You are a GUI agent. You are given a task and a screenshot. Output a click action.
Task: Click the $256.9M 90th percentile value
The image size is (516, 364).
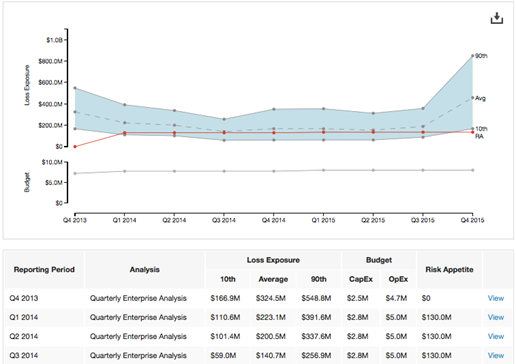pos(316,355)
